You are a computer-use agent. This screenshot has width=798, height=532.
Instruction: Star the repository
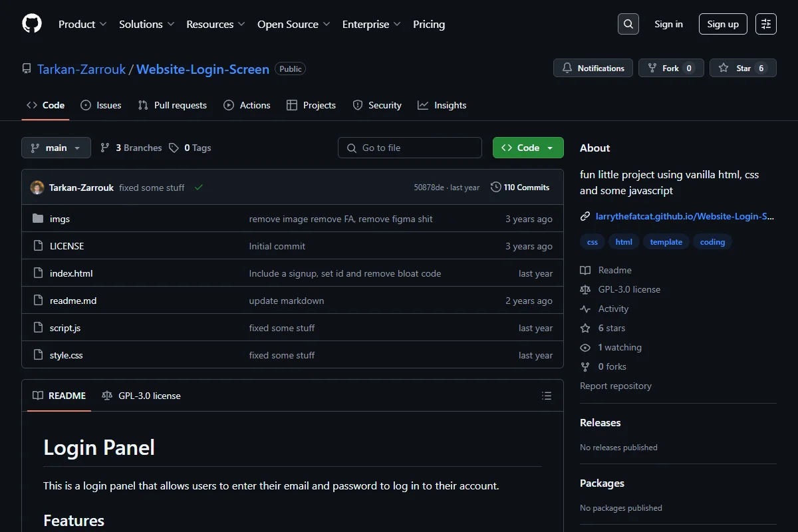[x=743, y=68]
